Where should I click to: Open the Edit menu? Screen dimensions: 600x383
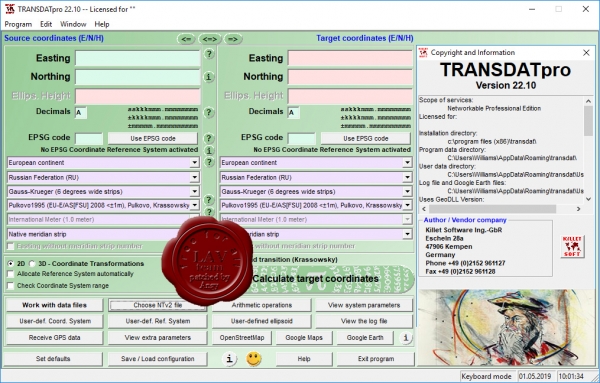coord(46,24)
